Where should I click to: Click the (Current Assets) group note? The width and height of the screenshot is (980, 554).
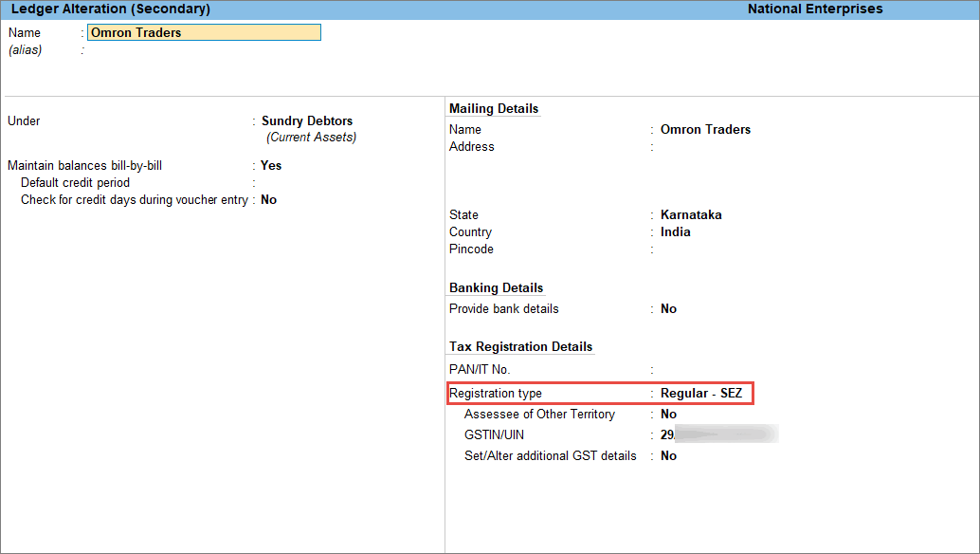311,138
